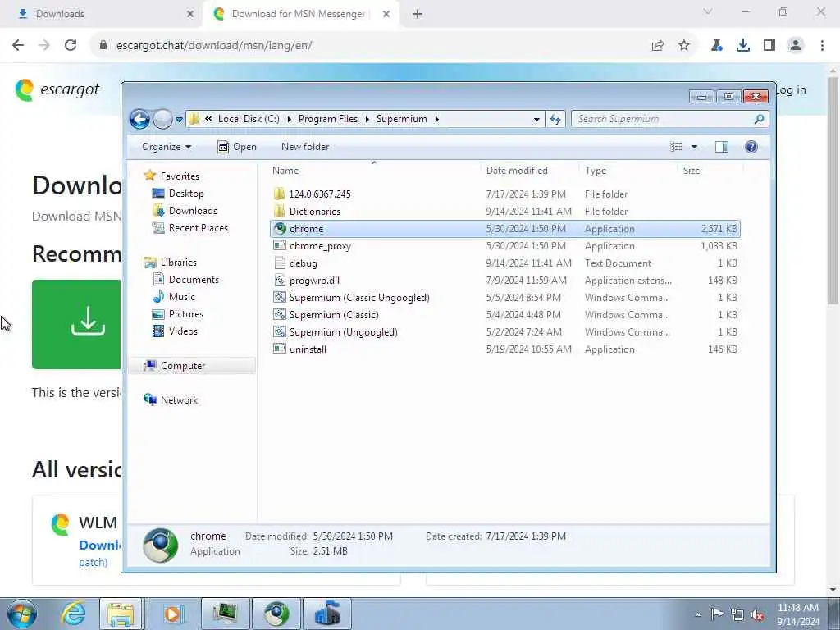
Task: Open a new browser tab
Action: (418, 14)
